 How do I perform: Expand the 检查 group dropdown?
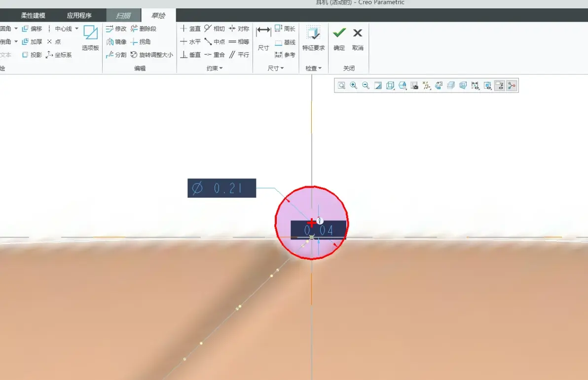314,68
